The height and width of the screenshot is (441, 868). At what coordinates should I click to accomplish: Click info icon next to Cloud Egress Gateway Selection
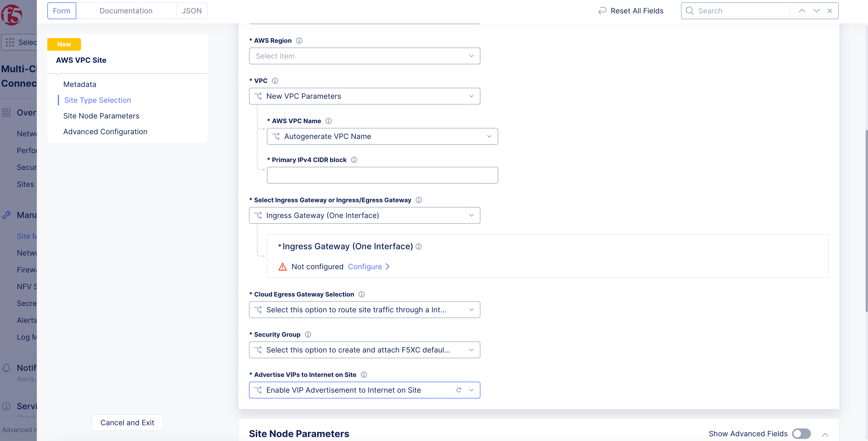point(361,294)
